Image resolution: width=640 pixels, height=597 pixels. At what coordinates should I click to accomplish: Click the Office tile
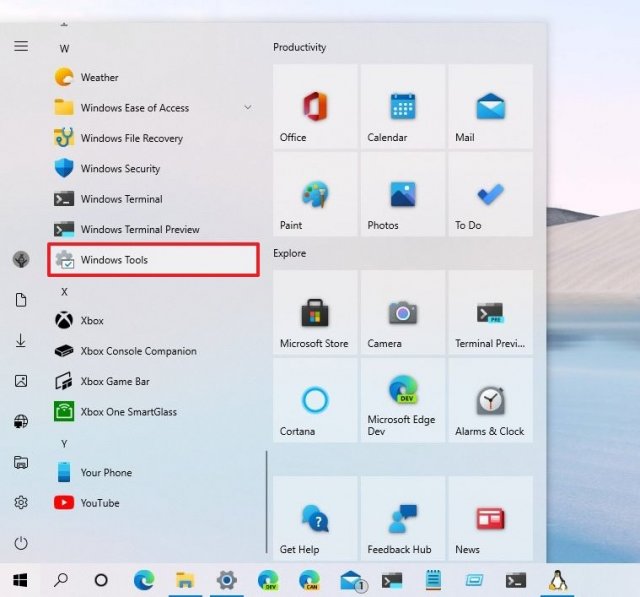point(315,107)
